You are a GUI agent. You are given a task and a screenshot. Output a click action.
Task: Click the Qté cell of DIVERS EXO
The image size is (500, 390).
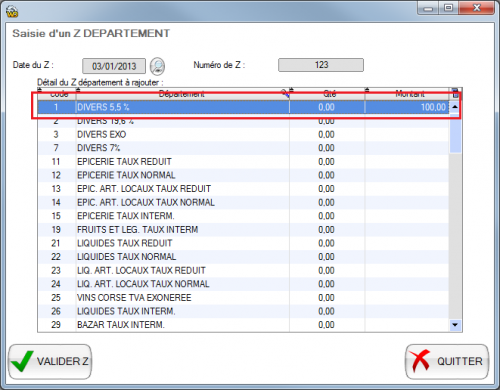(x=327, y=134)
